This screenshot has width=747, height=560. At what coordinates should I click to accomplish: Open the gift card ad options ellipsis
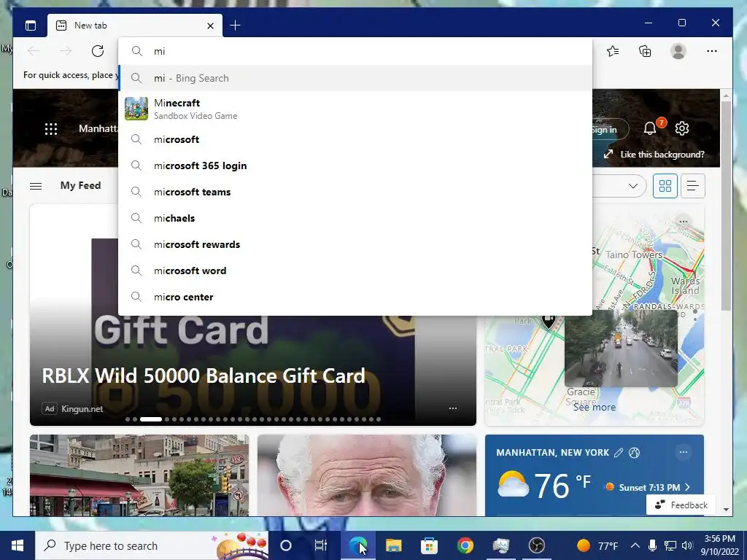click(x=452, y=408)
